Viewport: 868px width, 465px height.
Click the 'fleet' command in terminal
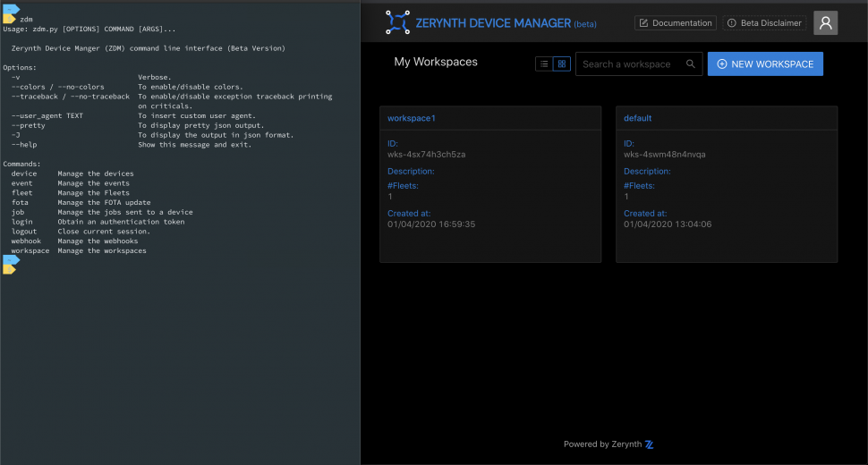click(21, 193)
